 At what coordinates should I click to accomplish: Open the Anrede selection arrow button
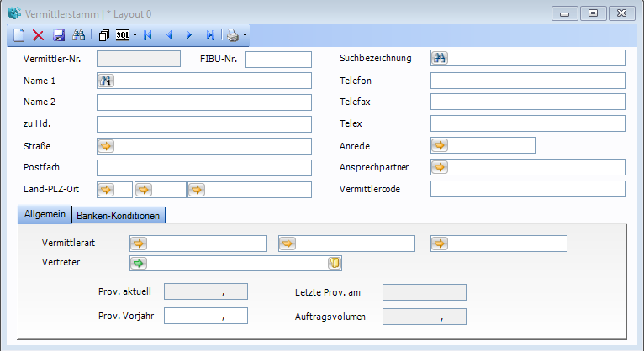click(440, 145)
